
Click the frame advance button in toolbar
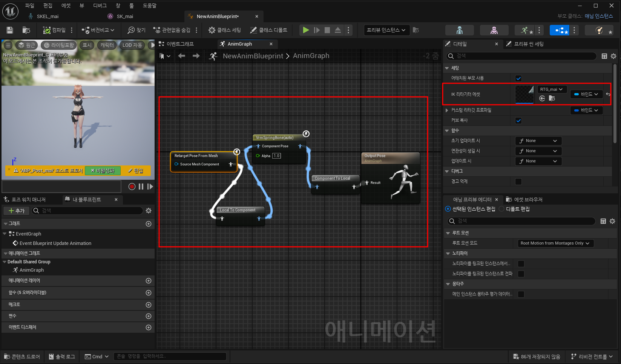(x=317, y=30)
